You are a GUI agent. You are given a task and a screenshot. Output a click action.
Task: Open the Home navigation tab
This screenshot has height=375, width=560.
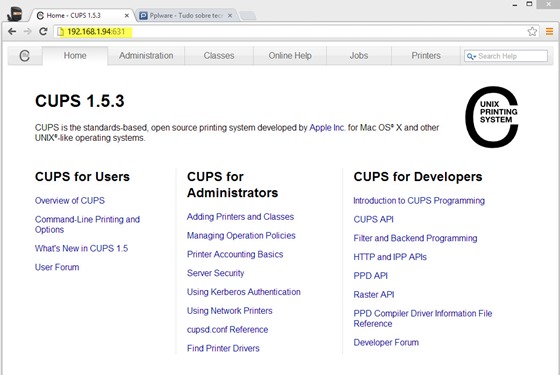pos(75,56)
